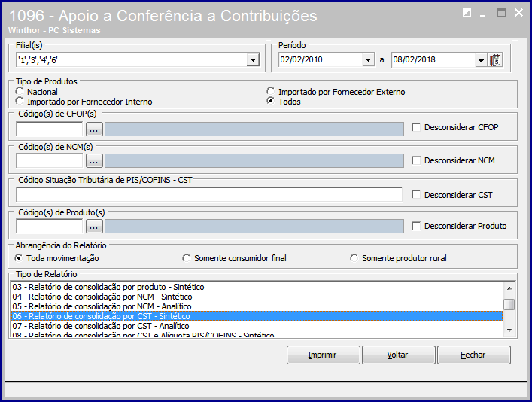Click the report list scrollbar thumb
Viewport: 532px width, 402px height.
pos(509,304)
